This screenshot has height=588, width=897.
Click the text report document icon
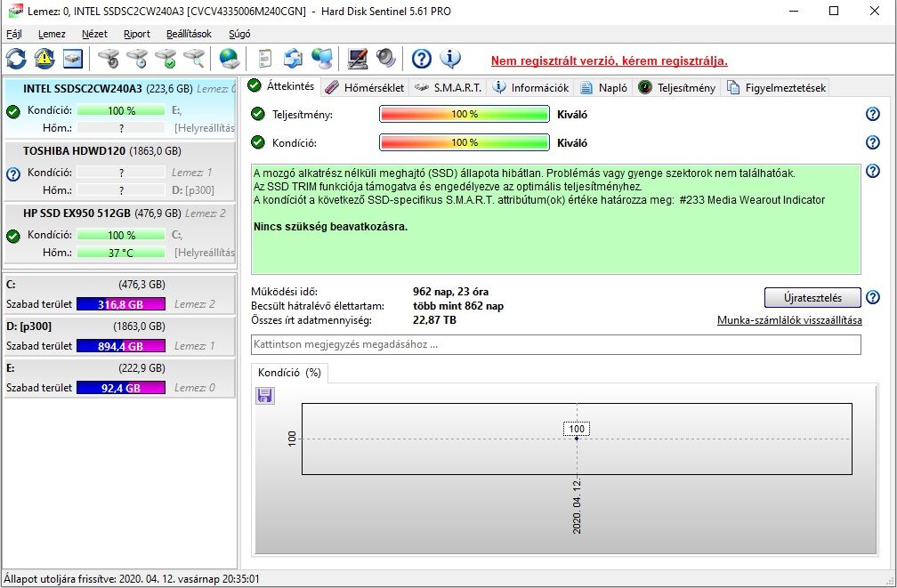(264, 59)
